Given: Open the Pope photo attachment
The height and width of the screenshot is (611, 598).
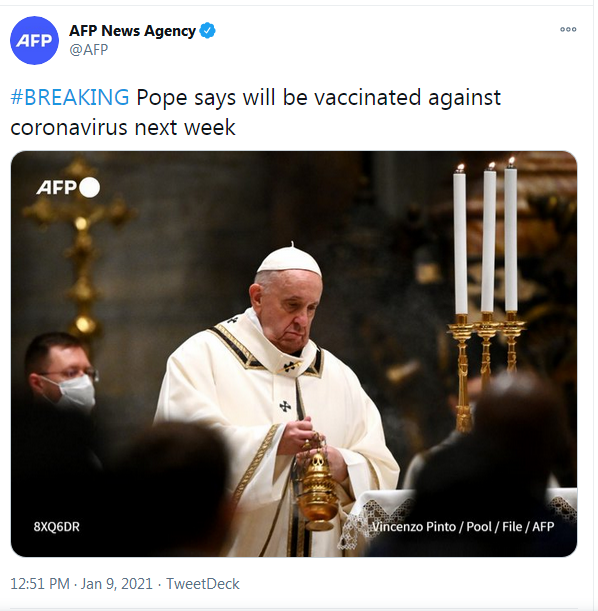Looking at the screenshot, I should [x=294, y=354].
